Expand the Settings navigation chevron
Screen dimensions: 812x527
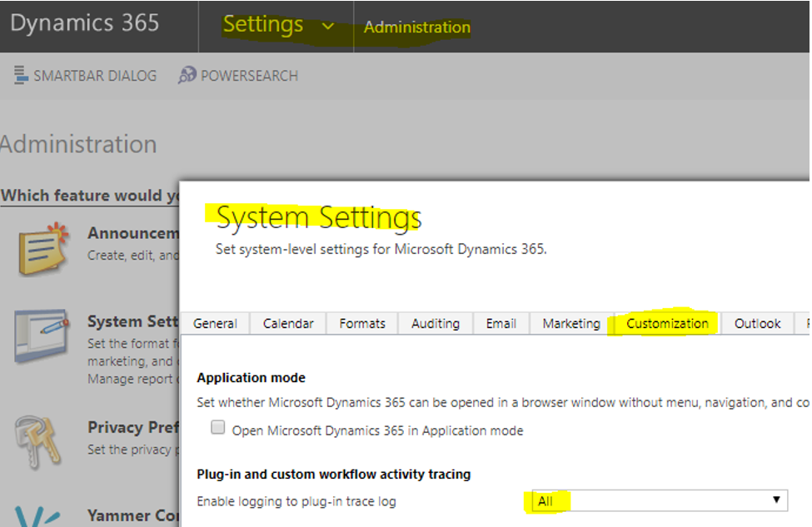point(328,26)
